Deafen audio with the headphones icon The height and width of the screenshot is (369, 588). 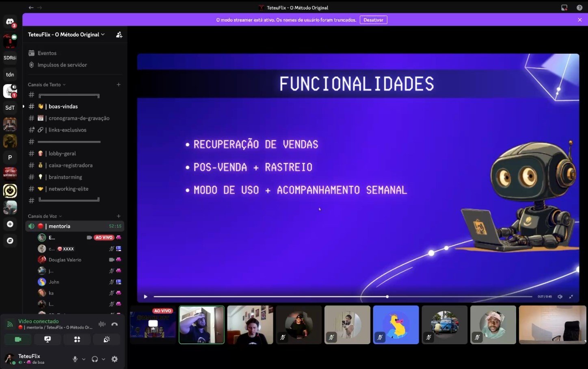click(x=95, y=359)
